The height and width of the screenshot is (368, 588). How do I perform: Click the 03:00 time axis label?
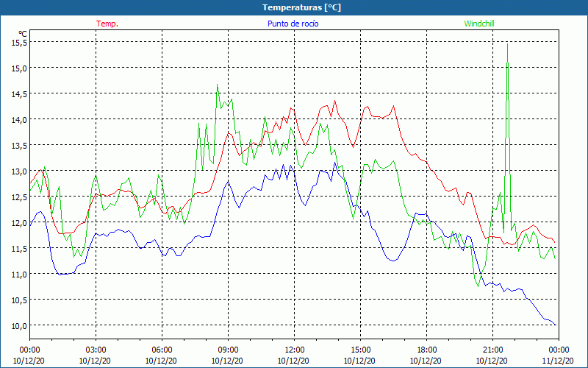pyautogui.click(x=96, y=350)
